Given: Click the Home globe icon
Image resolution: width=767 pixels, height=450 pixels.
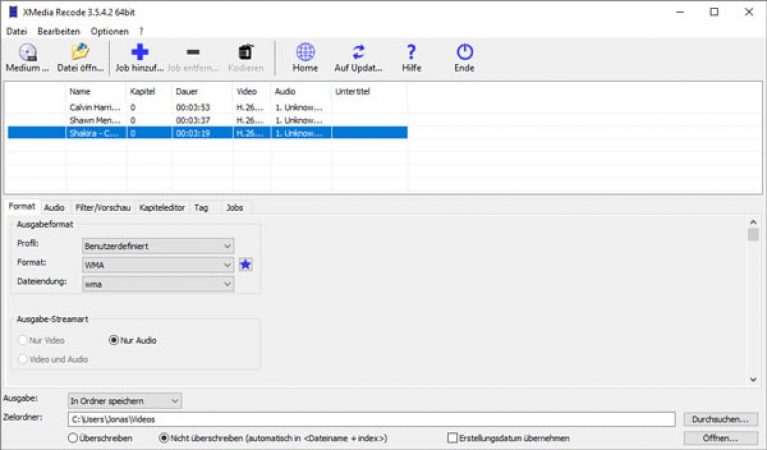Looking at the screenshot, I should [x=305, y=52].
